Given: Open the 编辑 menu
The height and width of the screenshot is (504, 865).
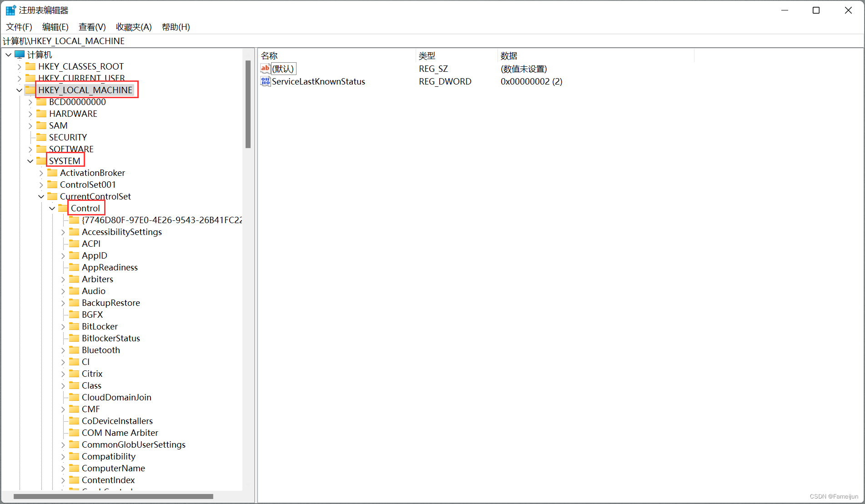Looking at the screenshot, I should (55, 27).
